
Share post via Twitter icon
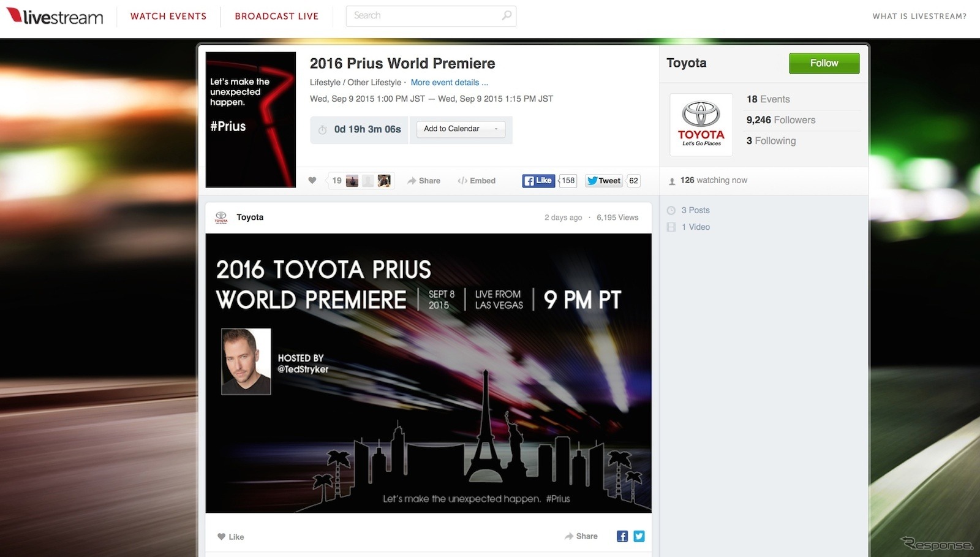pos(639,536)
